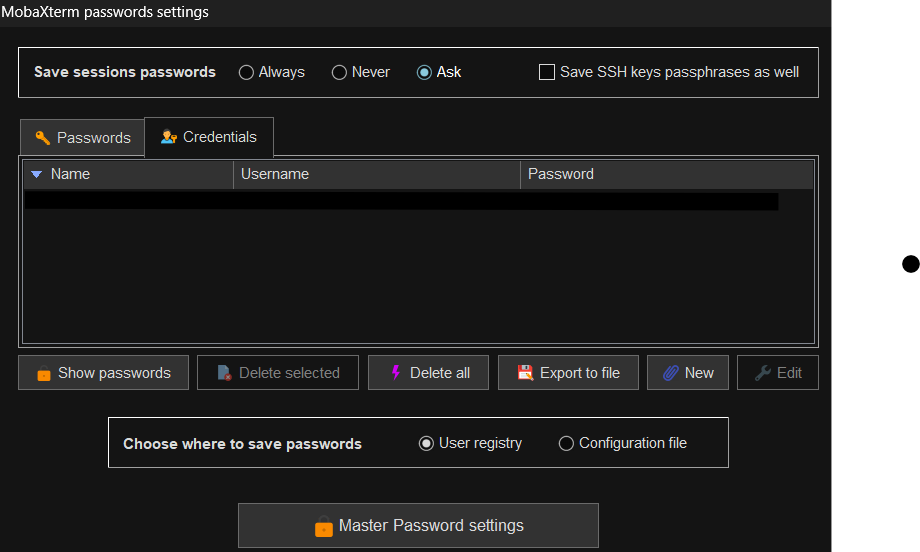
Task: Click the Edit button
Action: tap(777, 372)
